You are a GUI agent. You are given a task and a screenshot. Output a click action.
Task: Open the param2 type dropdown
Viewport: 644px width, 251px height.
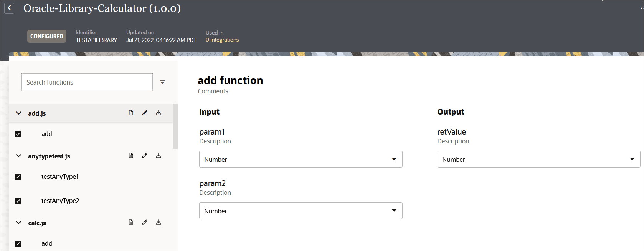[301, 211]
